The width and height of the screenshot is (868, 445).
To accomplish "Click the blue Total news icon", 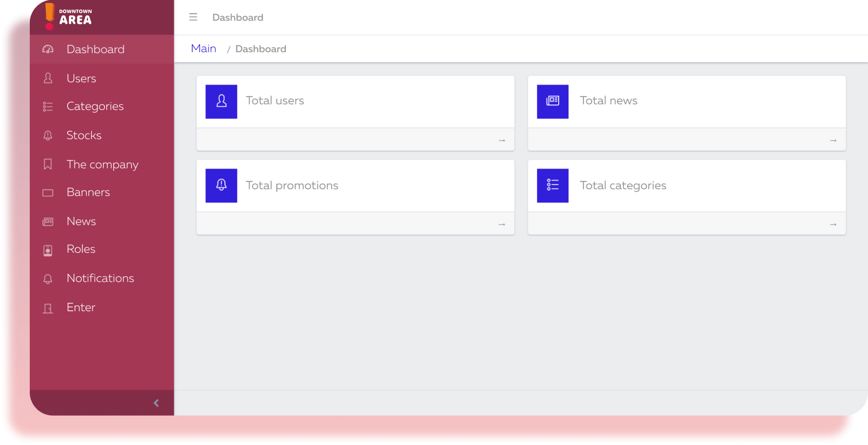I will pyautogui.click(x=553, y=101).
